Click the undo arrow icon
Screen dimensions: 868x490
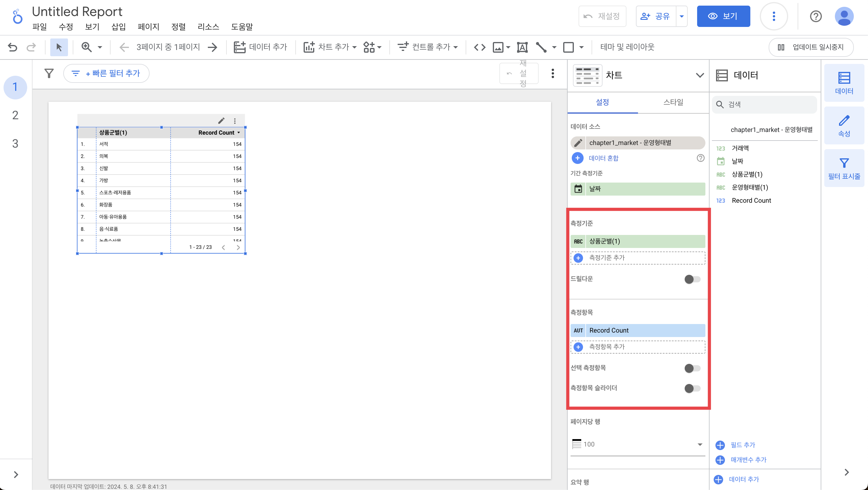click(12, 47)
